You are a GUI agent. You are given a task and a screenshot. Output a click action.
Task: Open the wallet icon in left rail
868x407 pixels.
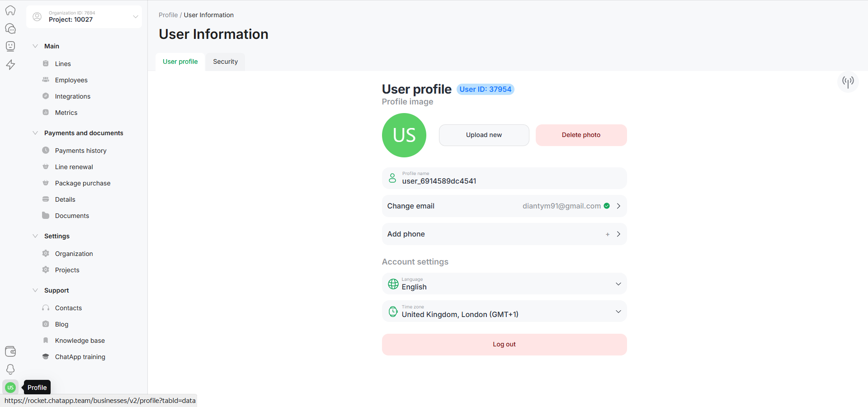point(10,351)
